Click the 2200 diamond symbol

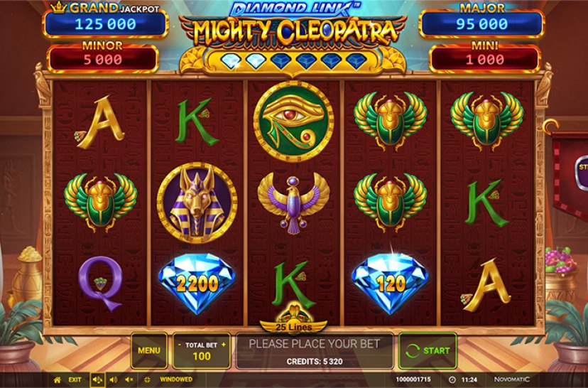click(197, 284)
